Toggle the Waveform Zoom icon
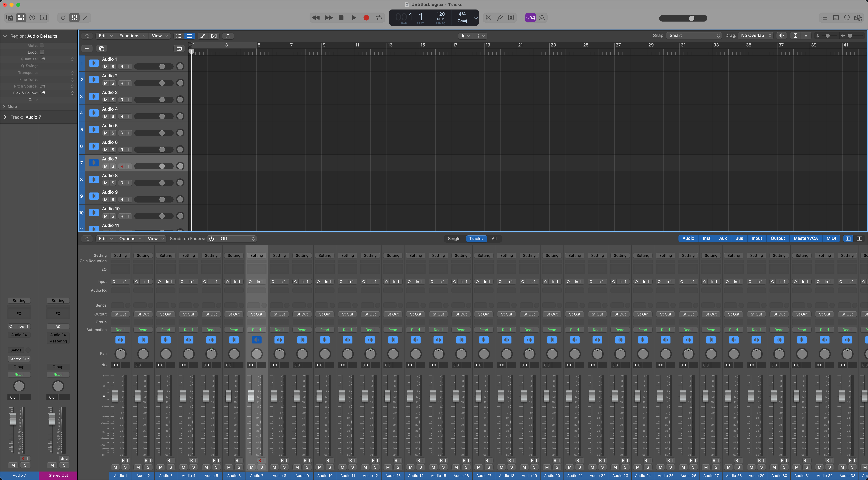868x480 pixels. pos(782,35)
